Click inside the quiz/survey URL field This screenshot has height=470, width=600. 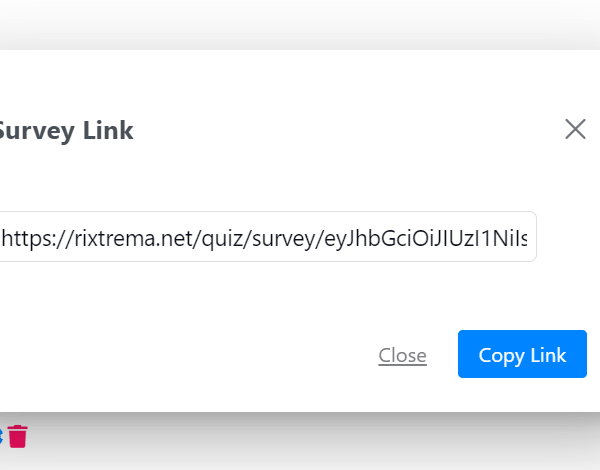pos(267,237)
